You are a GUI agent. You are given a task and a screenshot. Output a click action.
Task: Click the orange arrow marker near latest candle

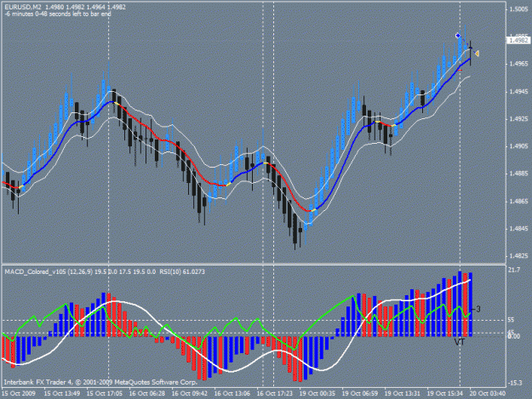pyautogui.click(x=477, y=54)
